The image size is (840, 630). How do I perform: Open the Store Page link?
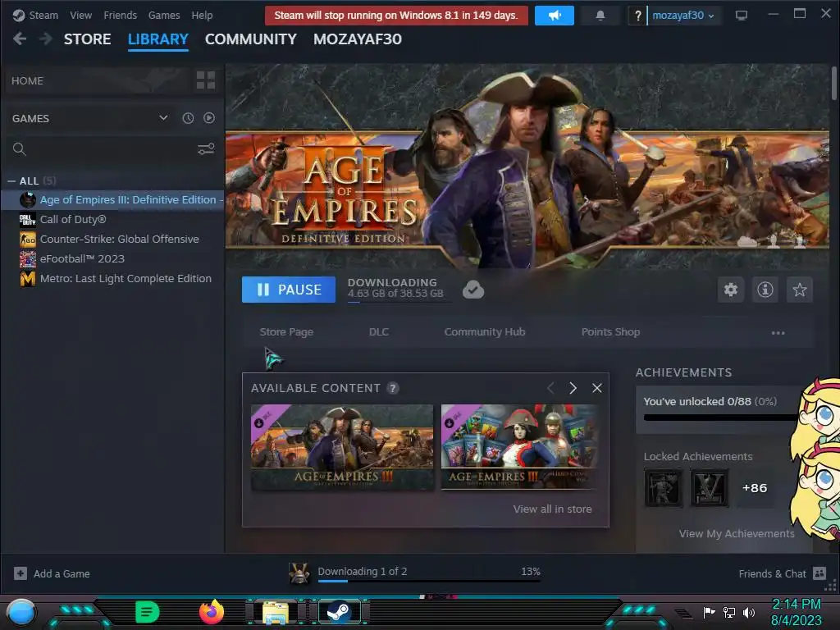click(x=286, y=332)
